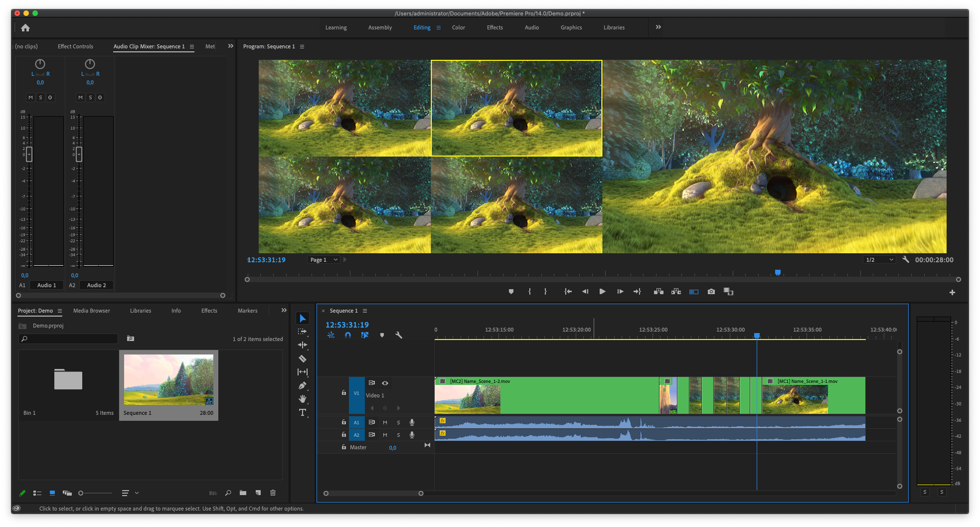The width and height of the screenshot is (980, 527).
Task: Toggle track lock on Video 1
Action: click(x=343, y=393)
